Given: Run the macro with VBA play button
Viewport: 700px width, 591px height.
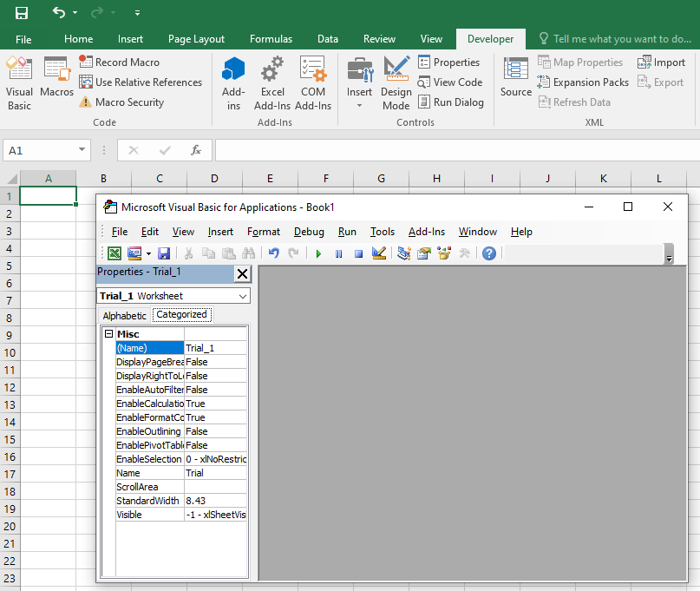Looking at the screenshot, I should click(x=318, y=253).
